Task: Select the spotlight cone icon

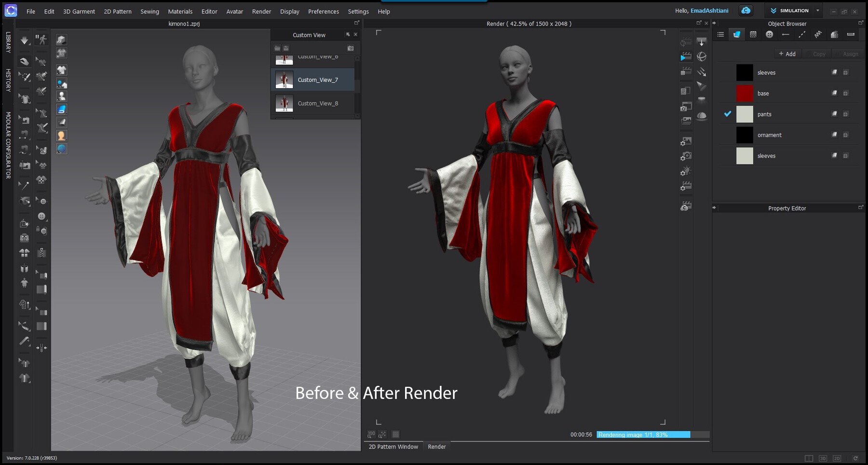Action: pyautogui.click(x=702, y=86)
